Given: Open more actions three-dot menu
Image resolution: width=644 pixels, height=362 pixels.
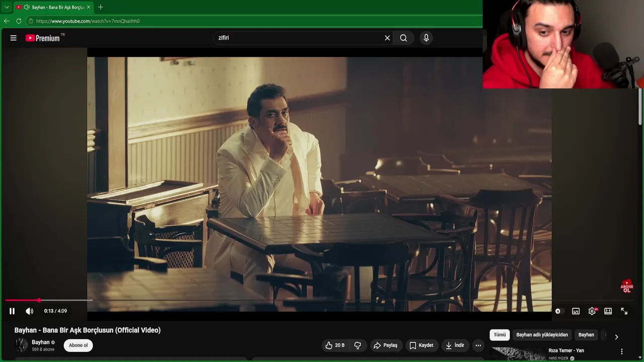Looking at the screenshot, I should click(478, 345).
